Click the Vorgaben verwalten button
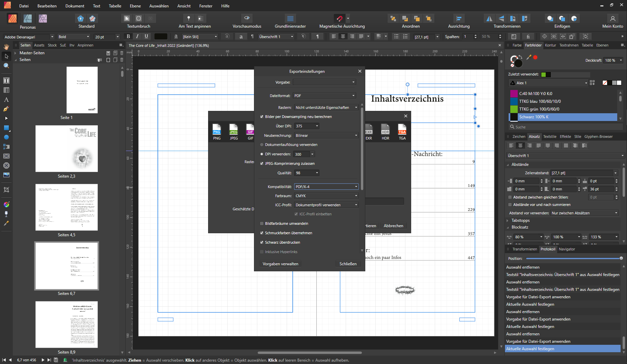 click(280, 264)
